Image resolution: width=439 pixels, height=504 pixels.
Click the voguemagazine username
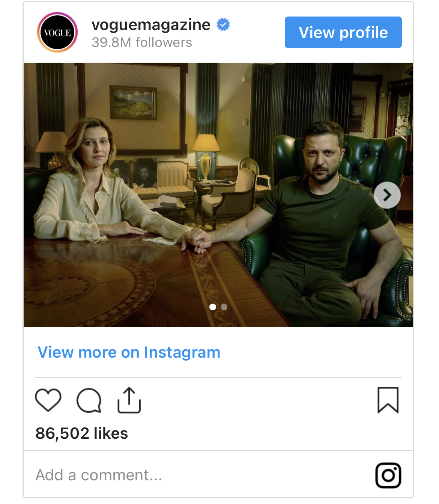[x=151, y=25]
